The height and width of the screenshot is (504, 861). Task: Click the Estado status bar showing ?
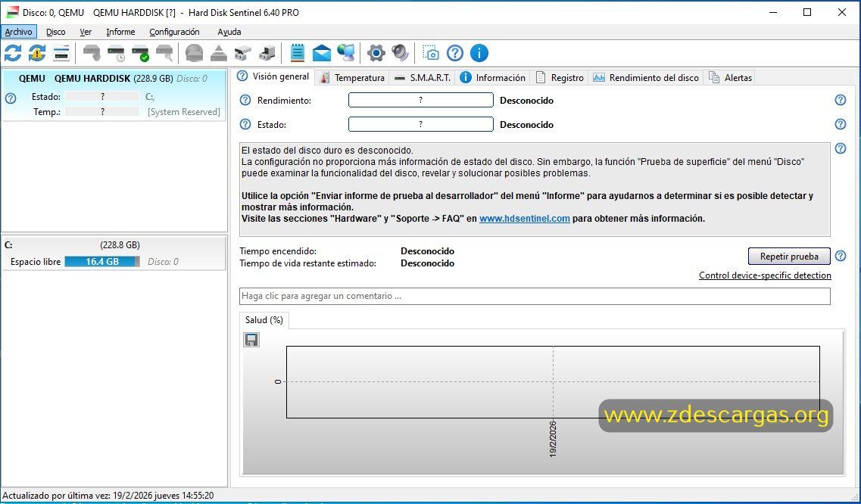point(420,124)
